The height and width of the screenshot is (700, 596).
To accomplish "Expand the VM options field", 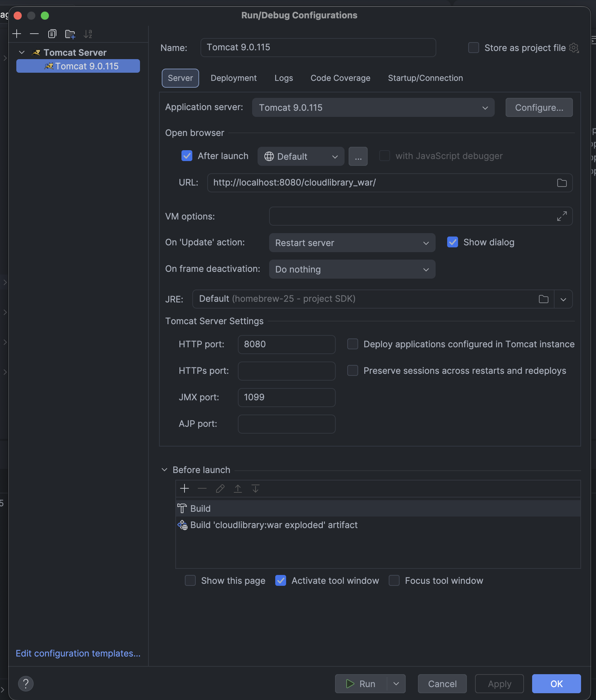I will tap(562, 216).
